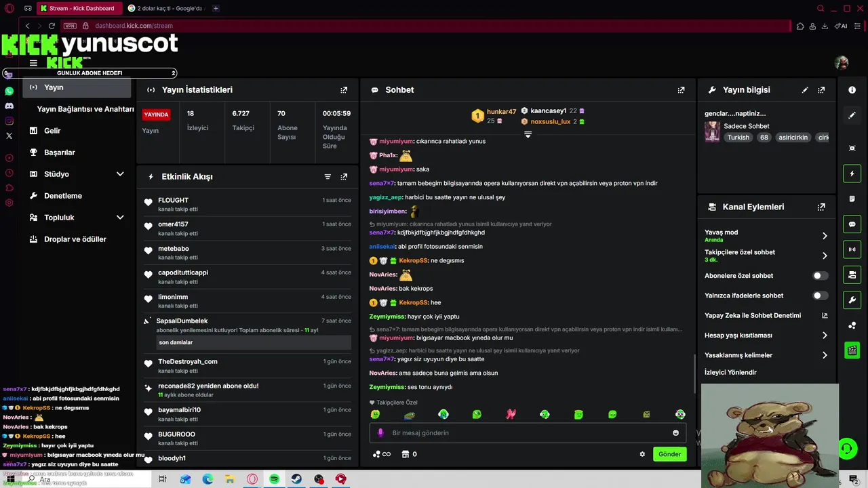Pop out the Kanal Eylemleri panel
868x488 pixels.
[821, 207]
